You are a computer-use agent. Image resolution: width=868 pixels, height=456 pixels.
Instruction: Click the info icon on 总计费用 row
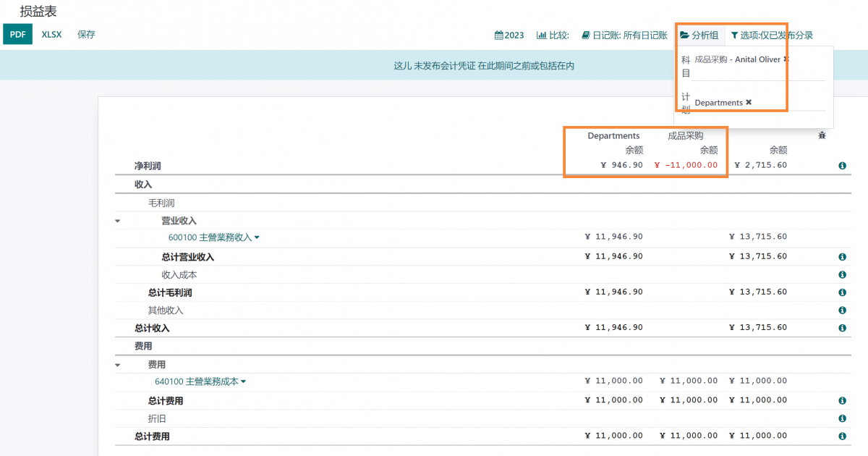[x=842, y=400]
